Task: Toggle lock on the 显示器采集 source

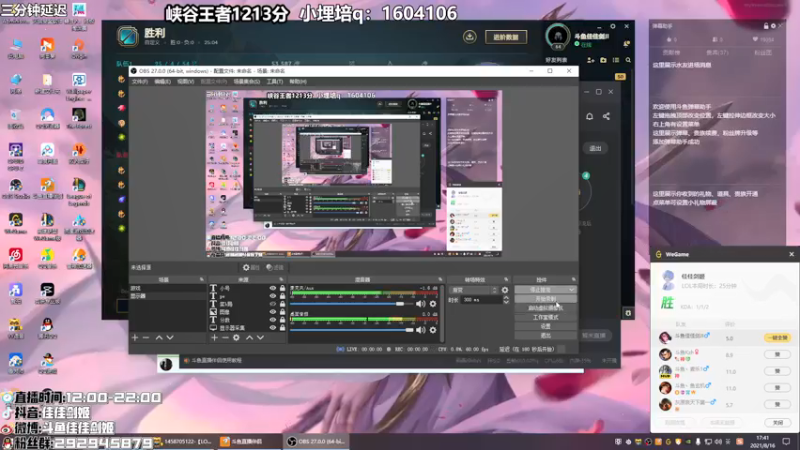Action: click(x=282, y=328)
